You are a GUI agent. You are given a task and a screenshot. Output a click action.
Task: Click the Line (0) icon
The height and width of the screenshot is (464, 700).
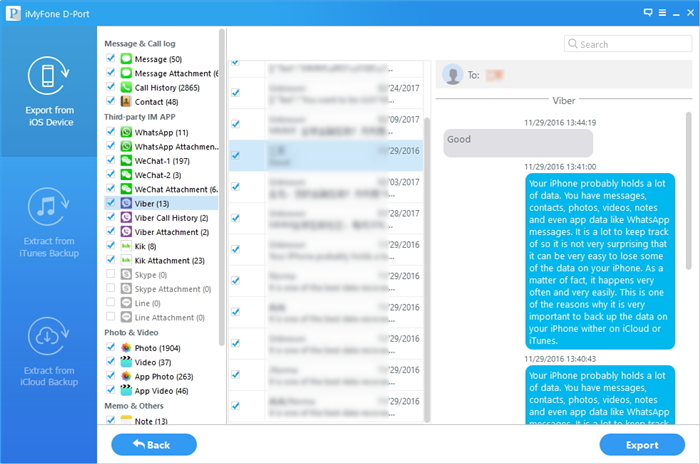point(126,303)
